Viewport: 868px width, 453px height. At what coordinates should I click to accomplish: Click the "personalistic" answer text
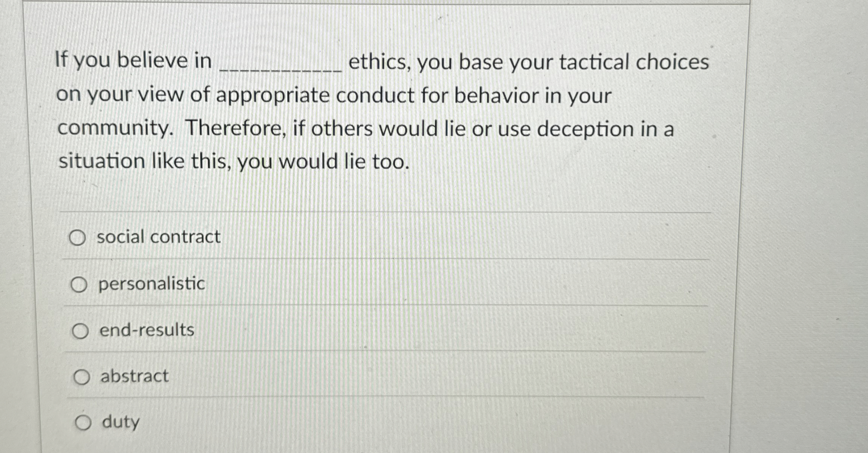pyautogui.click(x=151, y=284)
